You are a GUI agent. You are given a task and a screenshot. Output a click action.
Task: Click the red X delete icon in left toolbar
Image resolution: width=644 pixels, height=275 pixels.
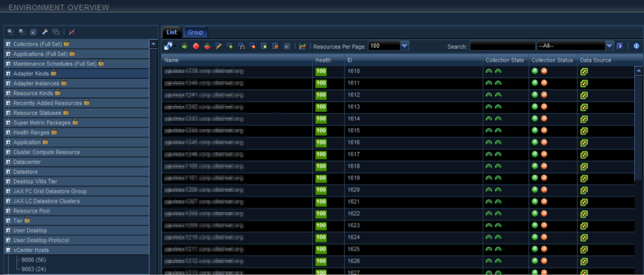[72, 32]
